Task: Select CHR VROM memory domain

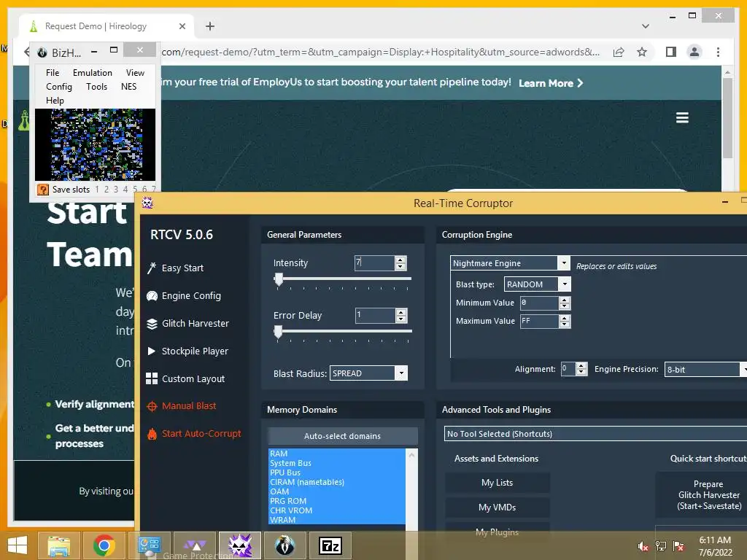Action: [337, 510]
